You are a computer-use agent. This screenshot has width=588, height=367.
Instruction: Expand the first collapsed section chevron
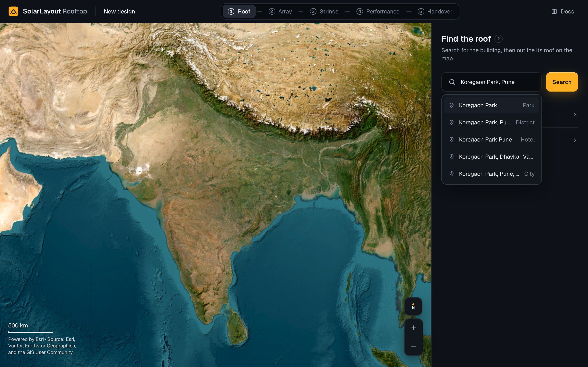[575, 115]
